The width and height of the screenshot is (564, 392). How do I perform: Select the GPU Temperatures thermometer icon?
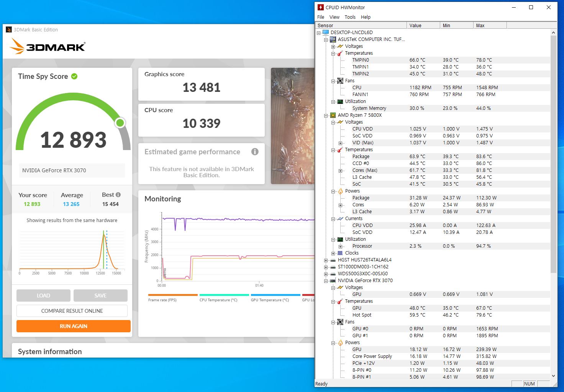[x=340, y=301]
